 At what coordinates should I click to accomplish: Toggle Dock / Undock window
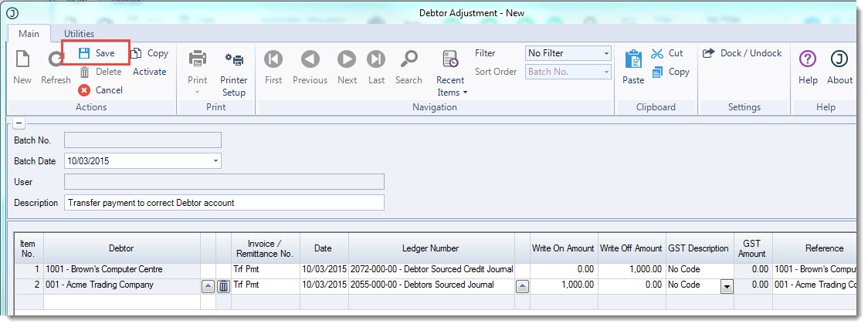pyautogui.click(x=742, y=53)
